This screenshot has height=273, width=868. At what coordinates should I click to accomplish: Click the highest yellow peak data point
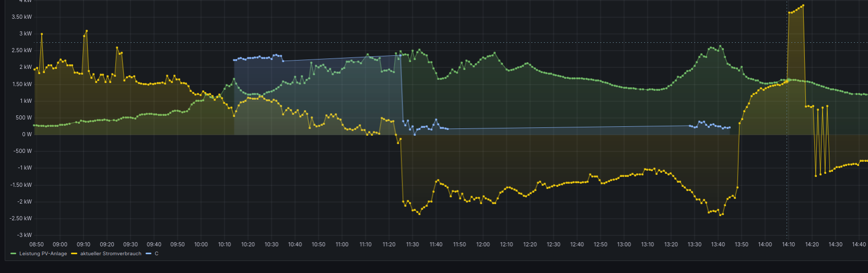tap(803, 6)
